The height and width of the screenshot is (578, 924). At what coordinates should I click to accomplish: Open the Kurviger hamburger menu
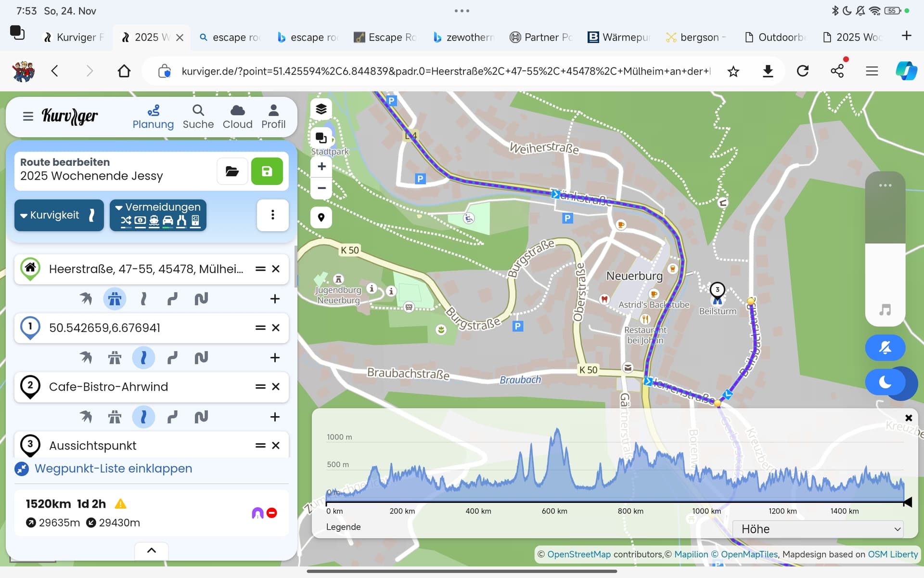[28, 117]
